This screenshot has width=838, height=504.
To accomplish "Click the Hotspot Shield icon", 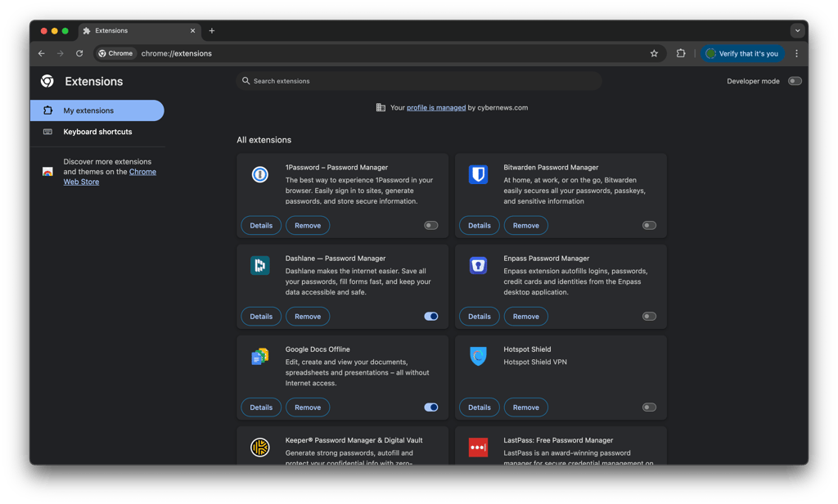I will click(x=478, y=357).
